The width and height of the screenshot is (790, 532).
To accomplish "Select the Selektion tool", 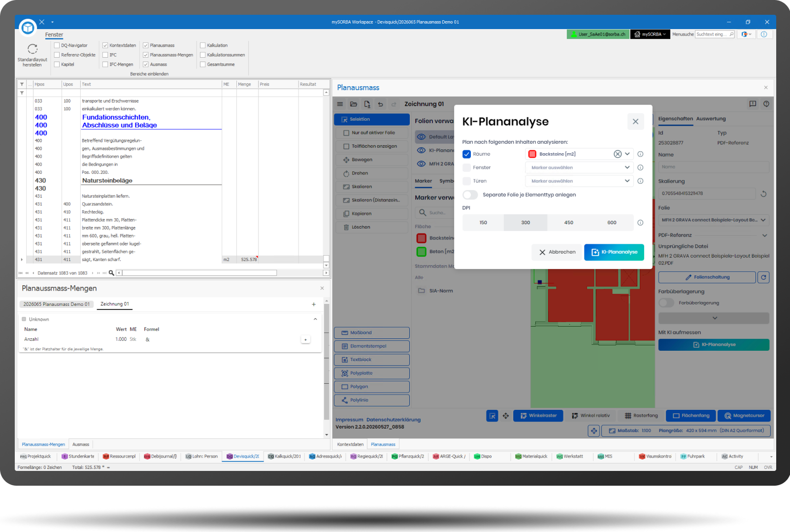I will tap(372, 119).
